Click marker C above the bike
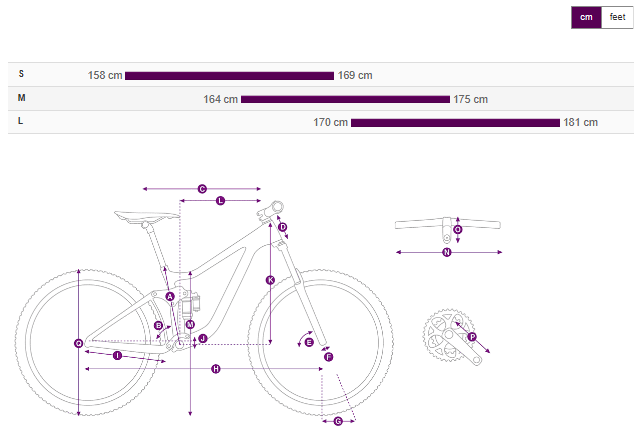Image resolution: width=644 pixels, height=430 pixels. pyautogui.click(x=201, y=188)
